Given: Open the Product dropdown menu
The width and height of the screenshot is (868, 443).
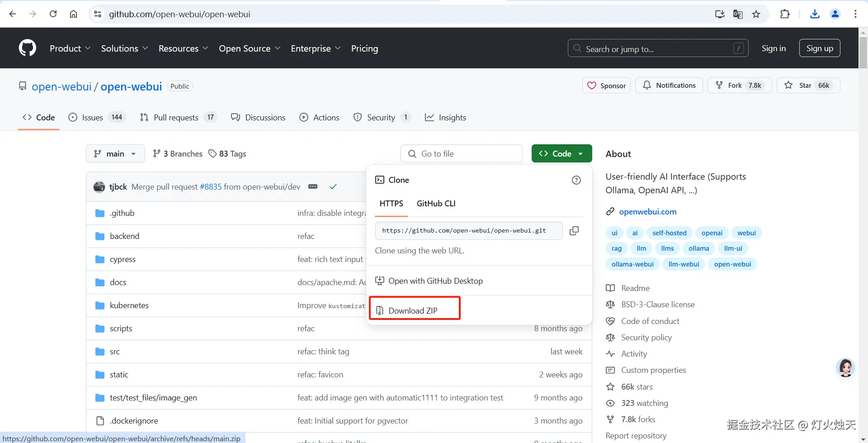Looking at the screenshot, I should point(70,48).
